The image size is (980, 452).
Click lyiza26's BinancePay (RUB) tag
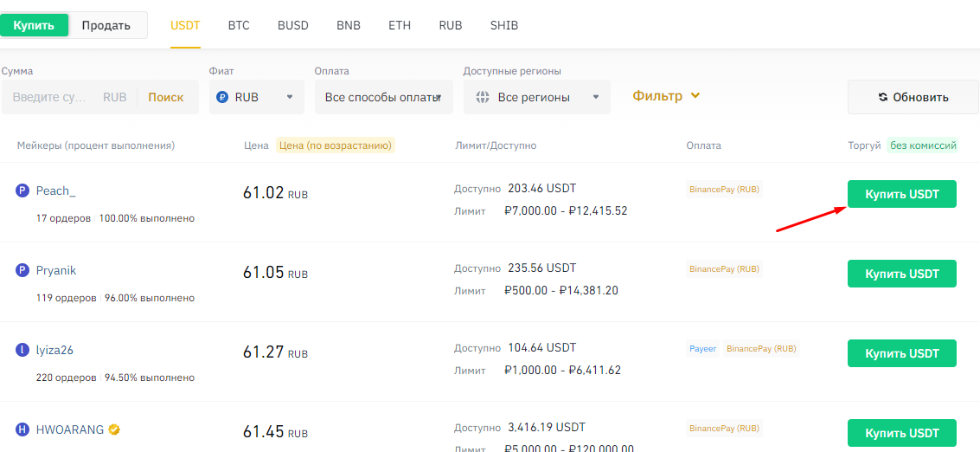(x=762, y=348)
